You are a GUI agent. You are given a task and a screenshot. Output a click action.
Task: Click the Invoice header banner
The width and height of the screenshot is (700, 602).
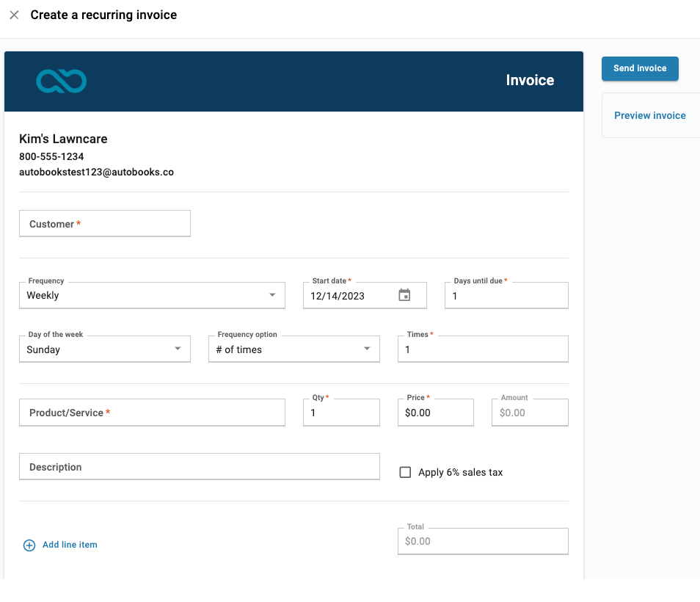294,81
